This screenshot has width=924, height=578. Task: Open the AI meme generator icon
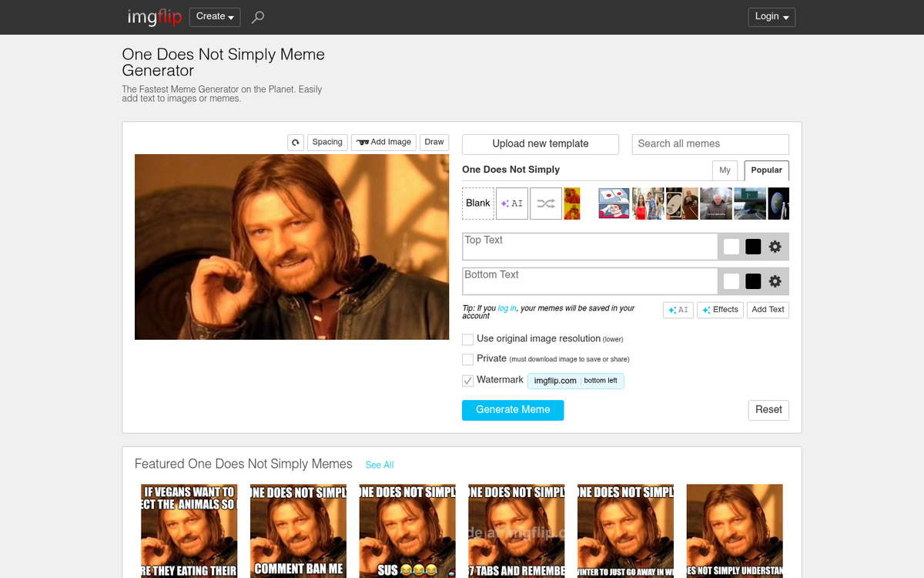512,203
